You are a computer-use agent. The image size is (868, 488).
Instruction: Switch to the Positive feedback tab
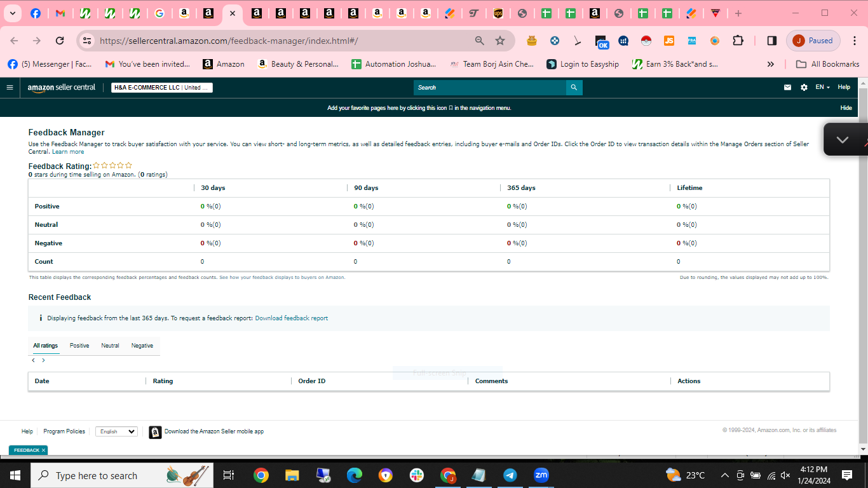(79, 346)
